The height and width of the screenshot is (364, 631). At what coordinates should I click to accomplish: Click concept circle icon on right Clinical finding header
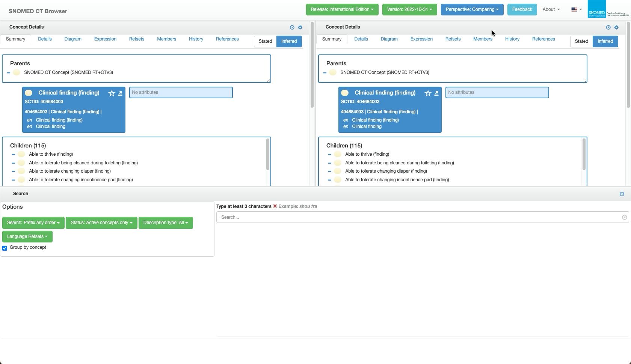point(345,93)
